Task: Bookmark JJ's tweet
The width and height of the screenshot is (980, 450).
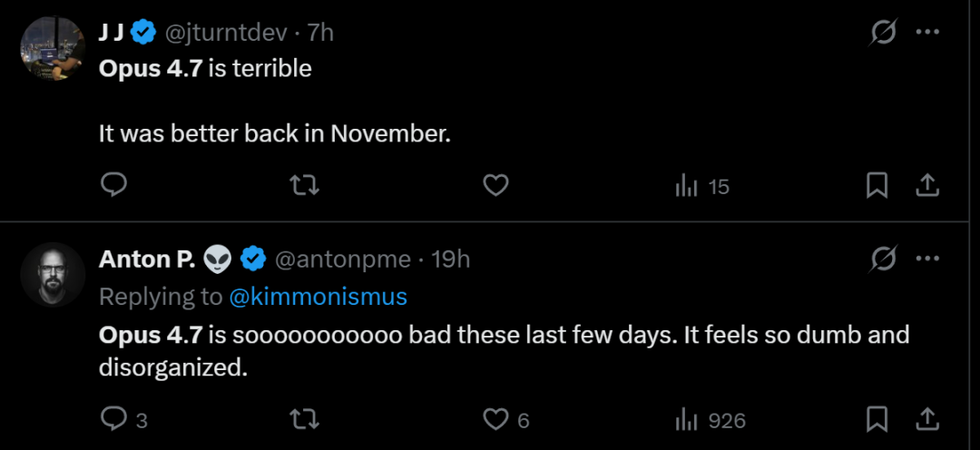Action: [x=877, y=186]
